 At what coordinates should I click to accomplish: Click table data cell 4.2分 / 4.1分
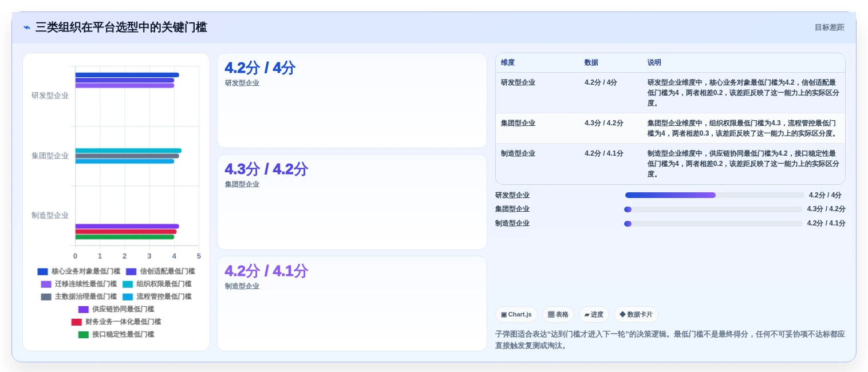point(604,153)
